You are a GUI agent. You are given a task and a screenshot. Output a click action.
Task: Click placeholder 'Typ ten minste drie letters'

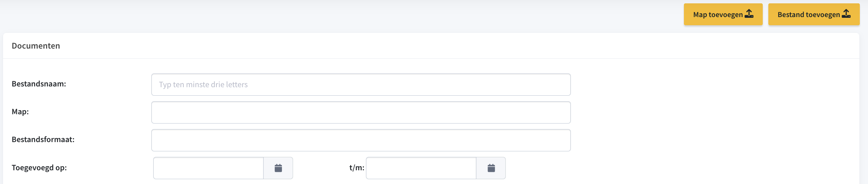(203, 85)
